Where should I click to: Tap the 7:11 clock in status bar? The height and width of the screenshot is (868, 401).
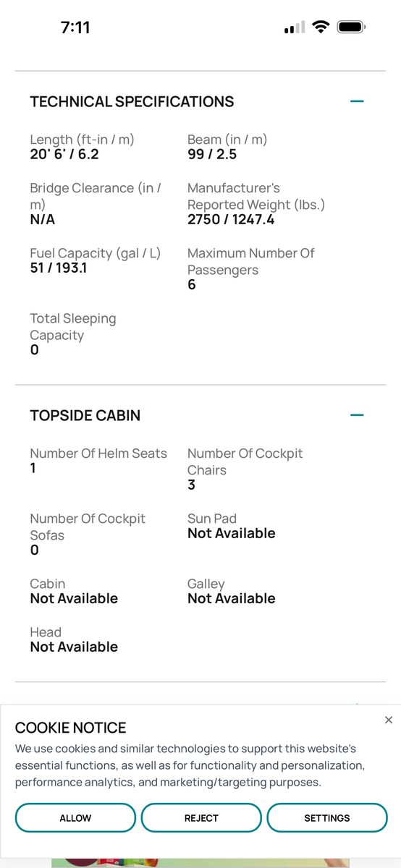point(75,27)
